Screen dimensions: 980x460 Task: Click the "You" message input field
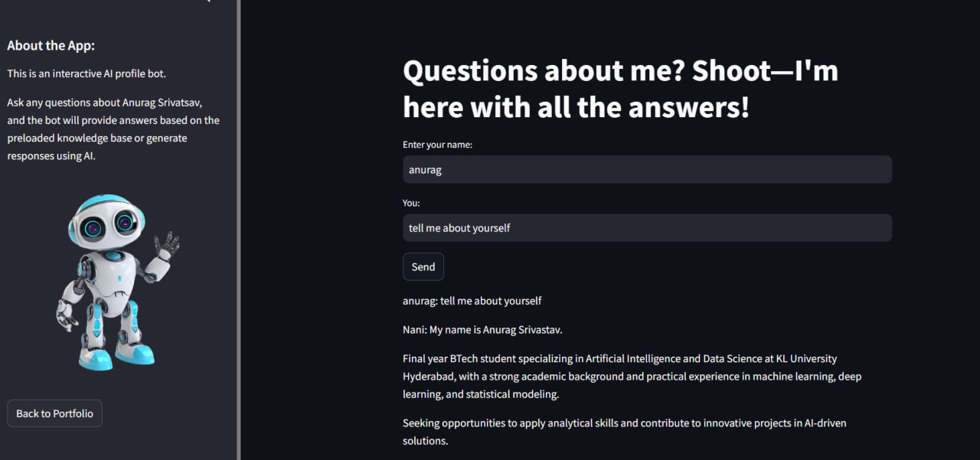[x=647, y=228]
